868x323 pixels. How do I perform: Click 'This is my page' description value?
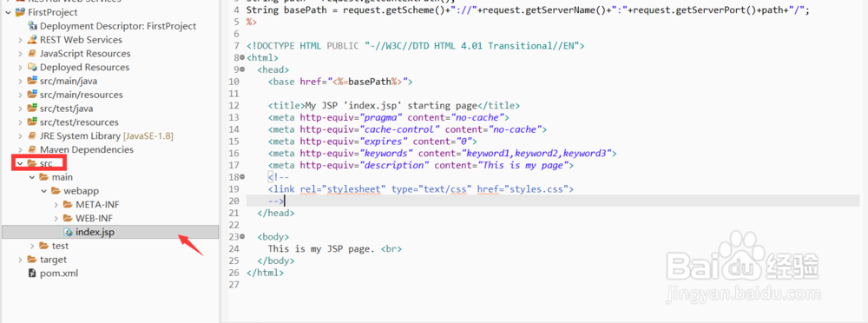tap(523, 165)
